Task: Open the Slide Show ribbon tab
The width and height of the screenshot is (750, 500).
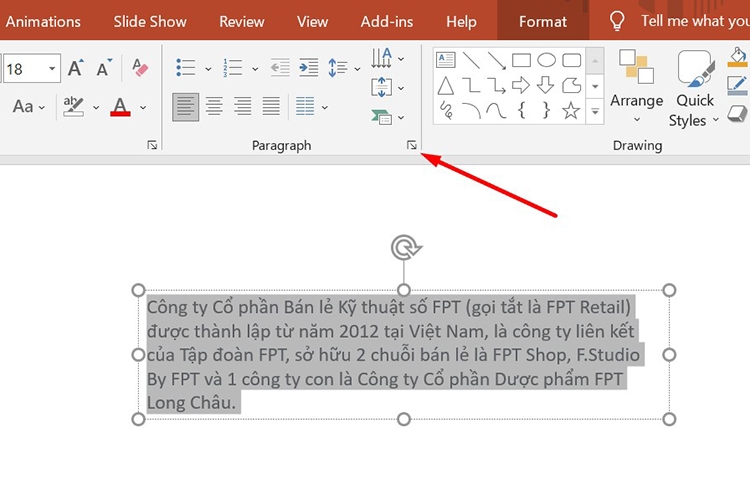Action: [x=150, y=22]
